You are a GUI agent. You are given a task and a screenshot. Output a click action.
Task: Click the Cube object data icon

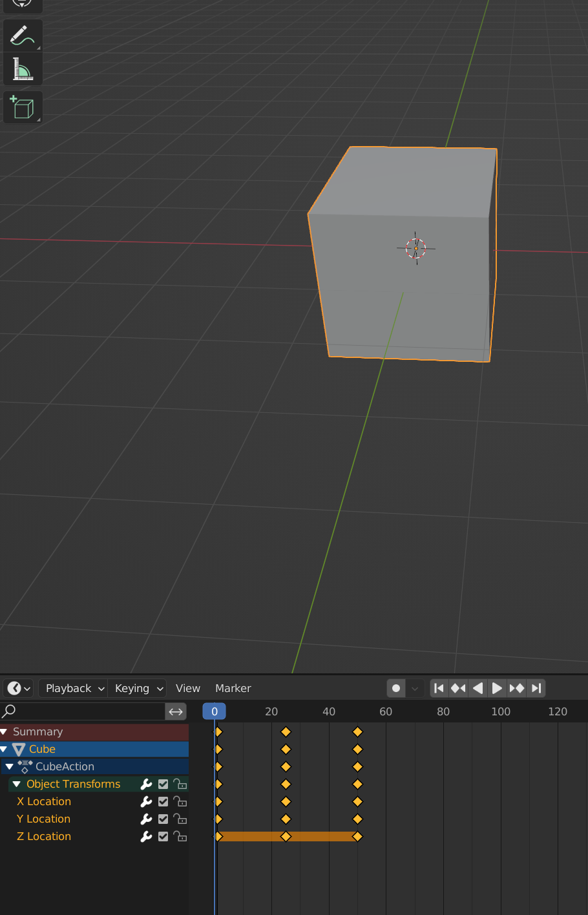[19, 750]
